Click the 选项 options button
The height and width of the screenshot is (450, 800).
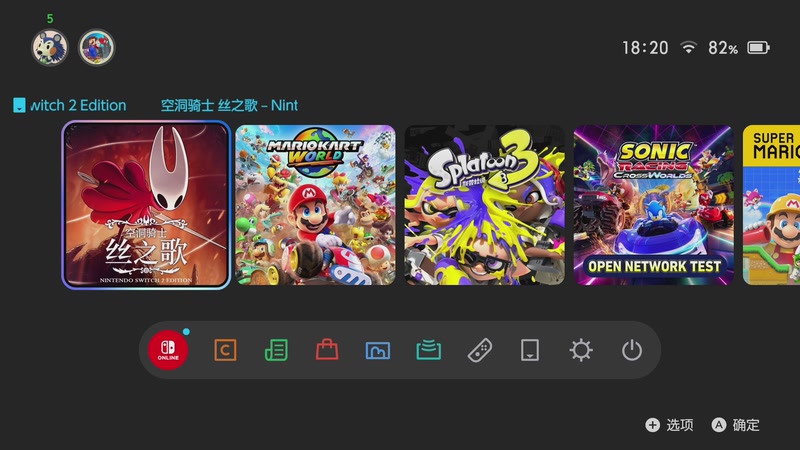[x=669, y=425]
